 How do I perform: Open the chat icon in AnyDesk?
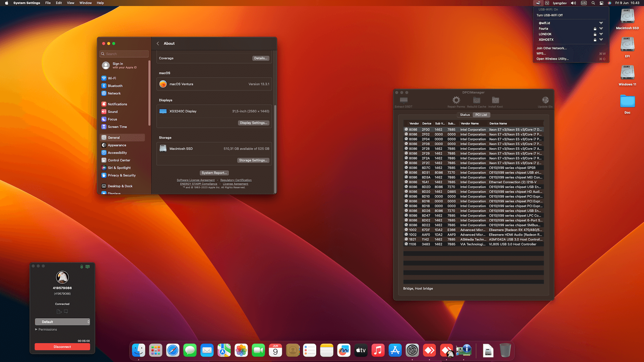(66, 311)
